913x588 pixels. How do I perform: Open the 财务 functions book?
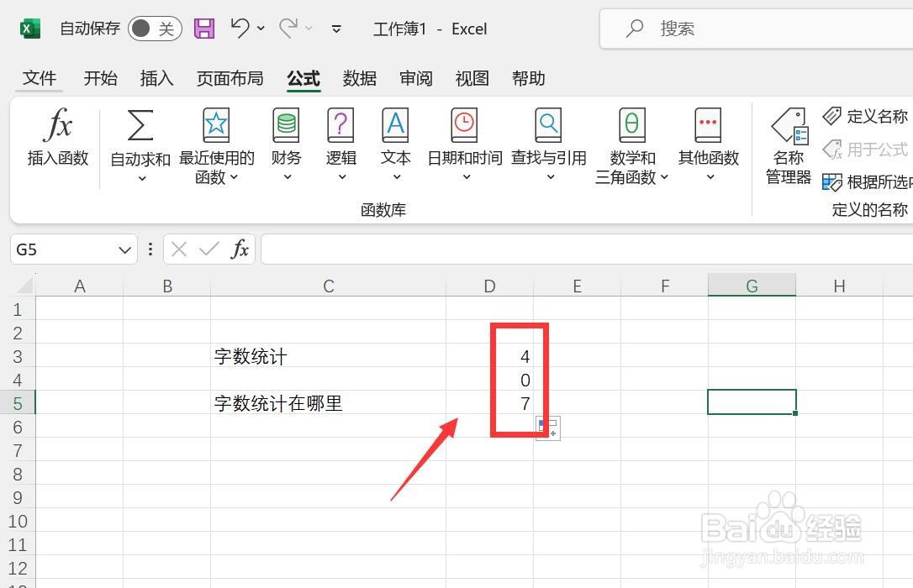coord(286,125)
